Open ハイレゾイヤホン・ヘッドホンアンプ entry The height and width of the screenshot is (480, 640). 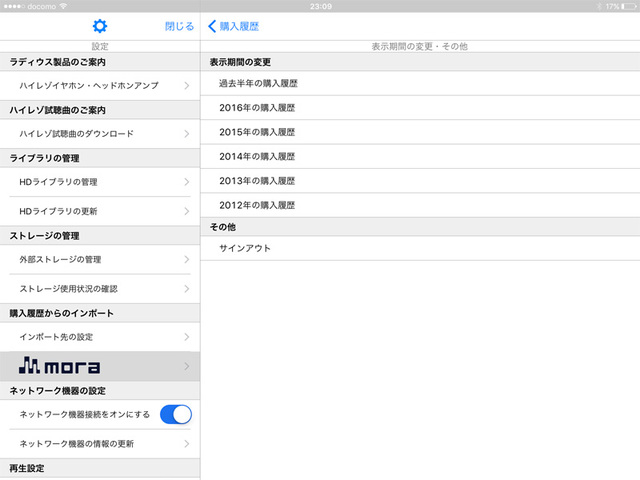click(x=100, y=86)
